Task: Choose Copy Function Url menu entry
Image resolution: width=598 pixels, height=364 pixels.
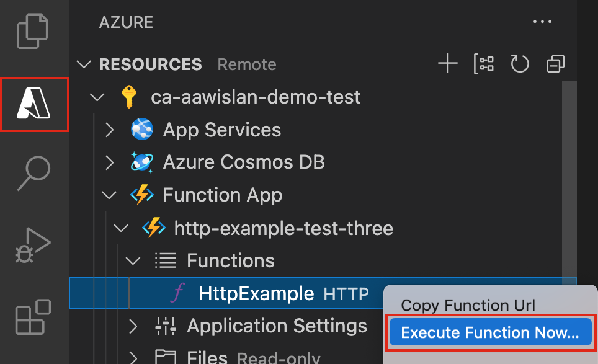Action: pos(468,305)
